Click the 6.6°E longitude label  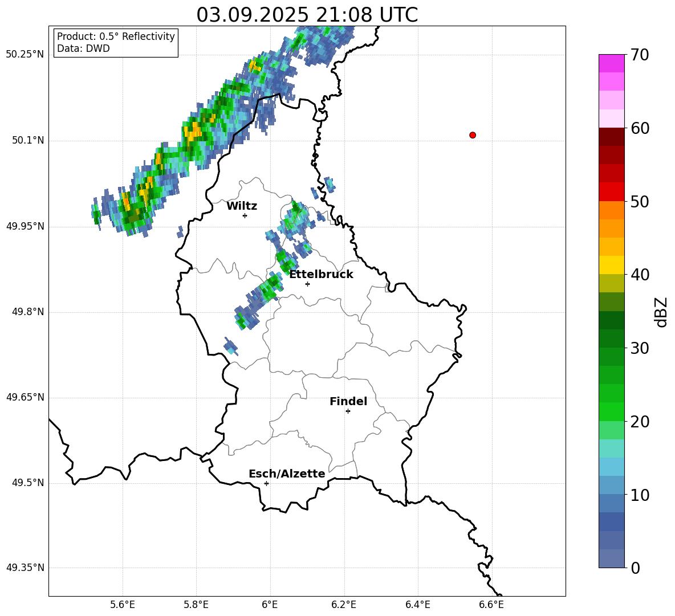pos(491,605)
